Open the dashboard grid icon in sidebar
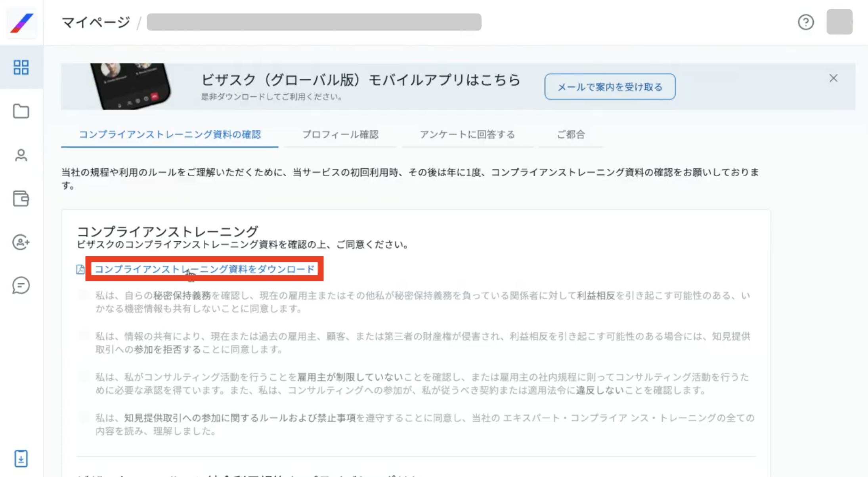The width and height of the screenshot is (868, 477). (x=21, y=67)
